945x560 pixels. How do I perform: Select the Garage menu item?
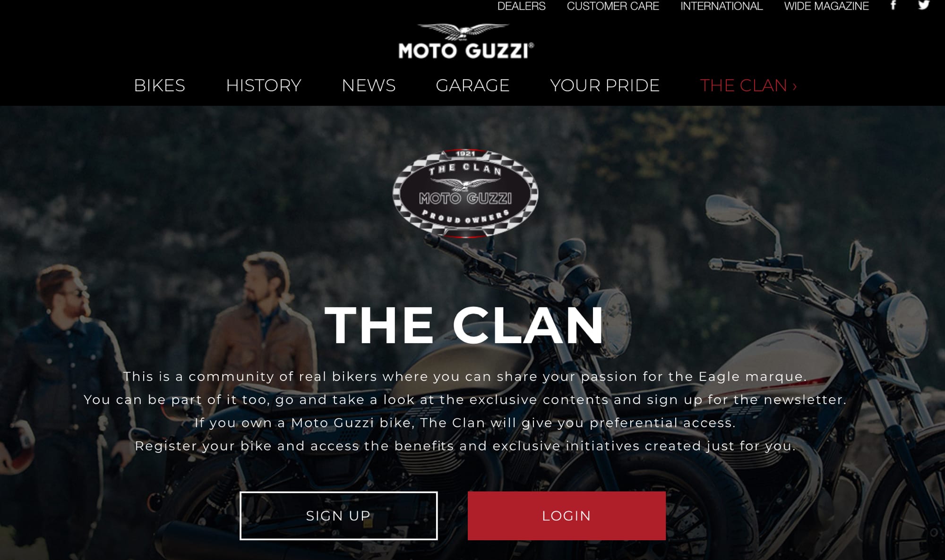pos(472,85)
